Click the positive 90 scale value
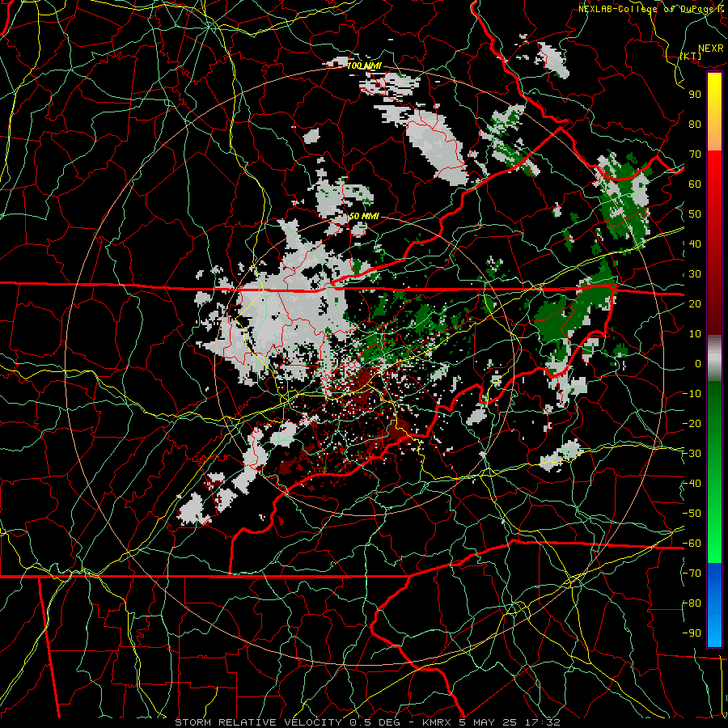The image size is (728, 728). click(695, 95)
